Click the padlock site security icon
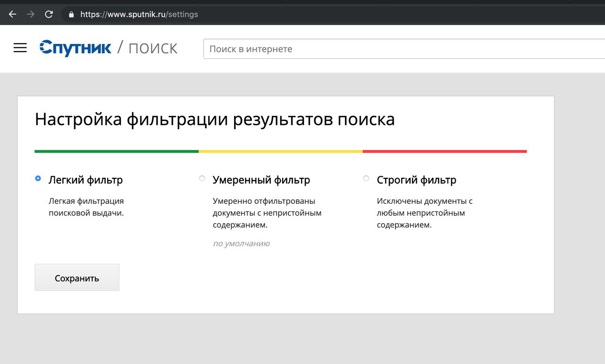The image size is (605, 364). pyautogui.click(x=71, y=15)
